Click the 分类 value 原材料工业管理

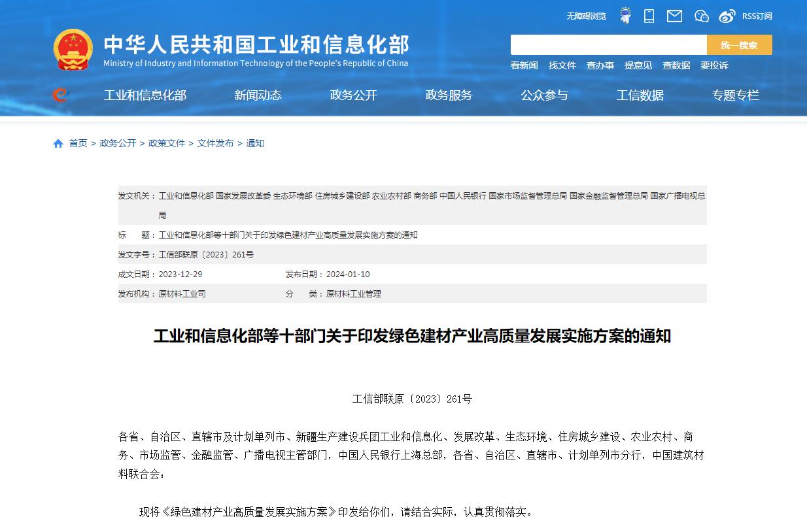353,293
